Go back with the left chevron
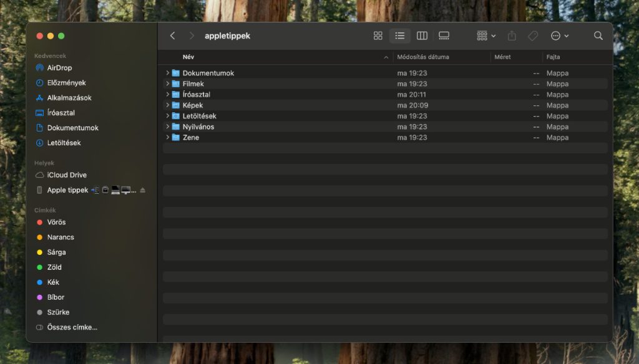Viewport: 639px width, 364px height. click(172, 36)
